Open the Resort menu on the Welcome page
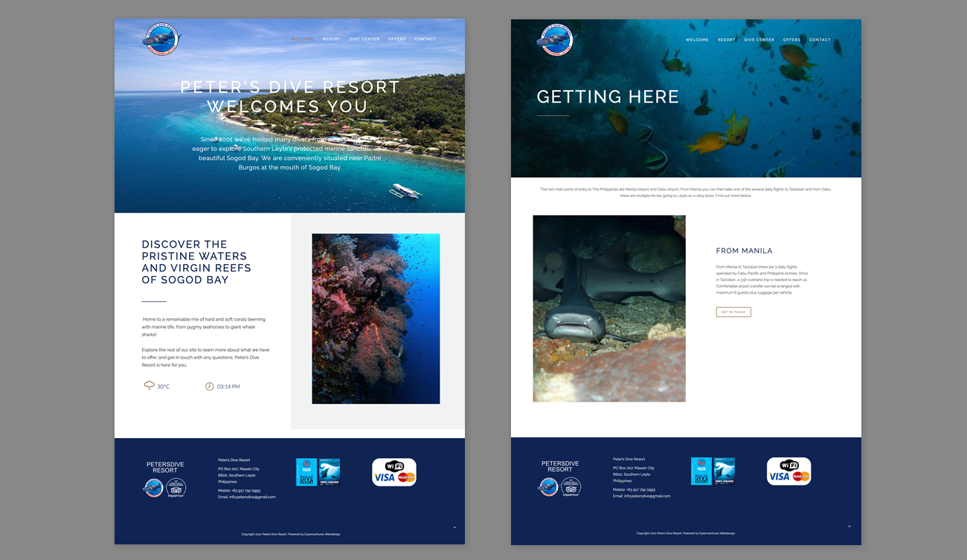Image resolution: width=967 pixels, height=560 pixels. point(331,39)
